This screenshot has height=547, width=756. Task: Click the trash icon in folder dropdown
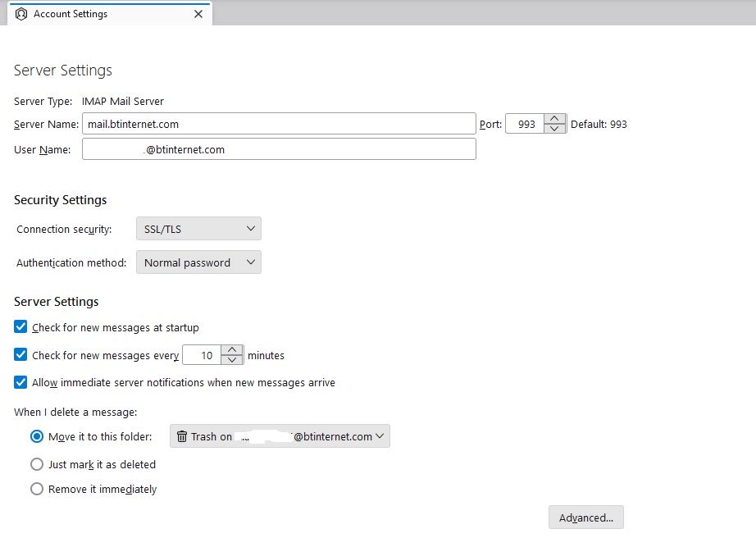182,436
